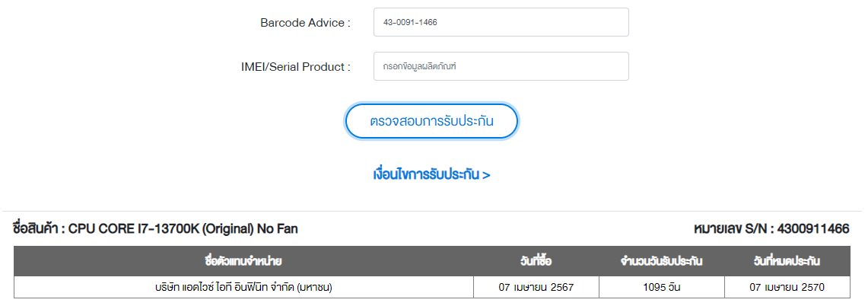Click the จำนวนวันรับประกัน column header
The height and width of the screenshot is (306, 868).
[x=661, y=262]
